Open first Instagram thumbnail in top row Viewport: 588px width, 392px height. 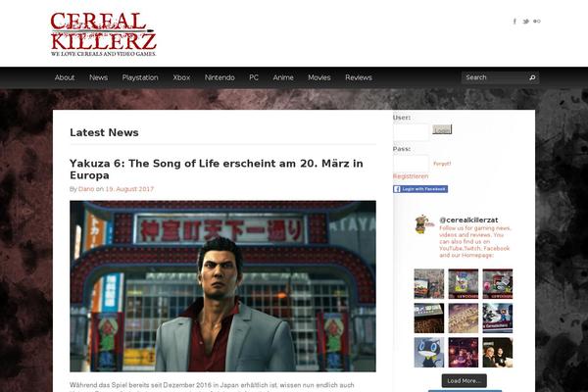[429, 284]
